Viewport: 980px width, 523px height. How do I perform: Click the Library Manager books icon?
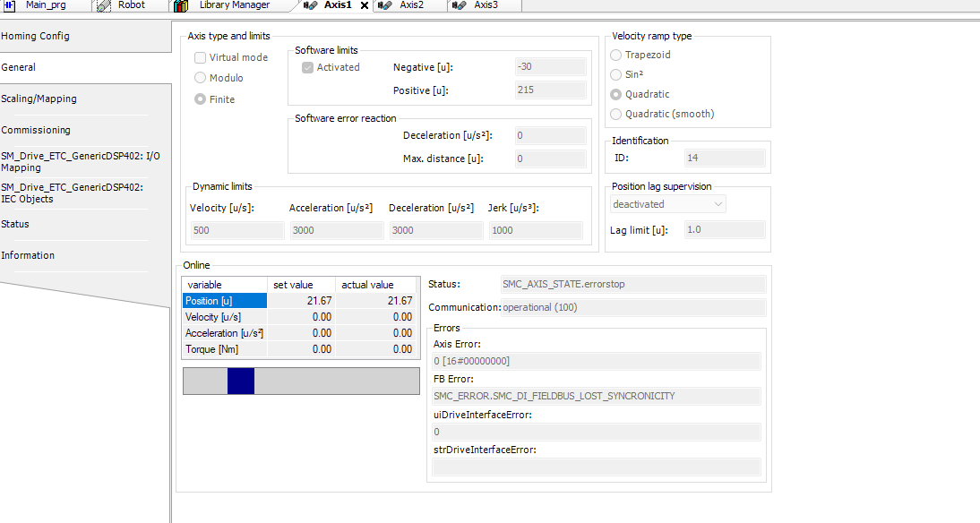tap(182, 5)
